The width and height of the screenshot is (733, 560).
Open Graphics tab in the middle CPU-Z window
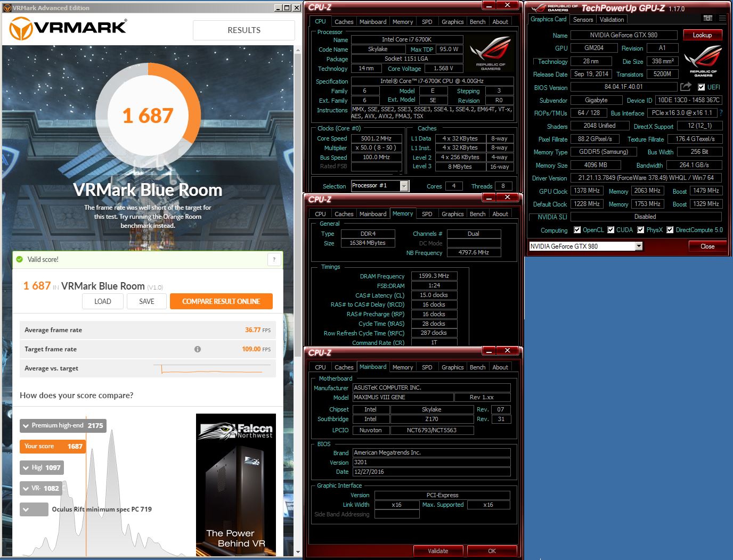pyautogui.click(x=452, y=214)
